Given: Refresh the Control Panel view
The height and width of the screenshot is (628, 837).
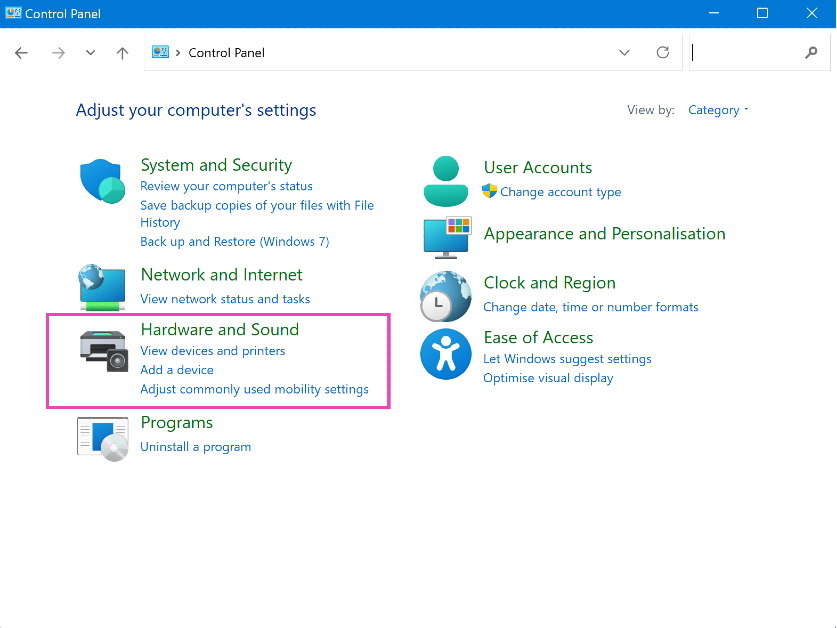Looking at the screenshot, I should point(662,53).
